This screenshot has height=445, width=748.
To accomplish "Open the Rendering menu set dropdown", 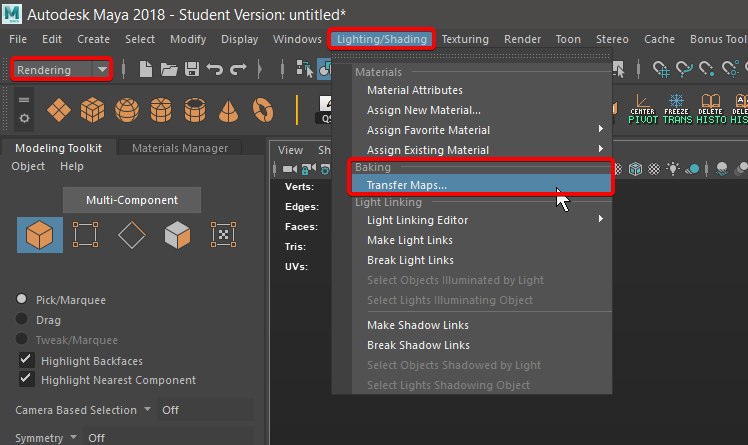I will click(62, 70).
